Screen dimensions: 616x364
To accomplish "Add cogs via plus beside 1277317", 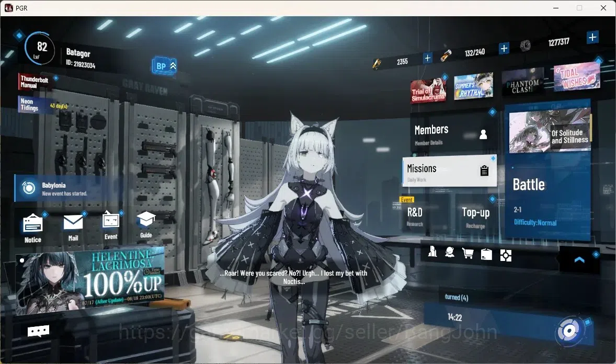I will [592, 37].
